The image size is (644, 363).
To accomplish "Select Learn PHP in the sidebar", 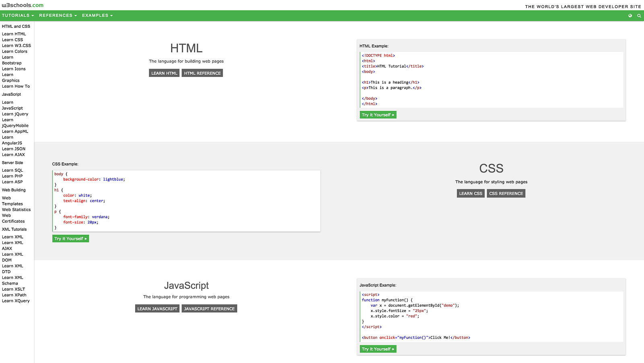I will pos(12,176).
